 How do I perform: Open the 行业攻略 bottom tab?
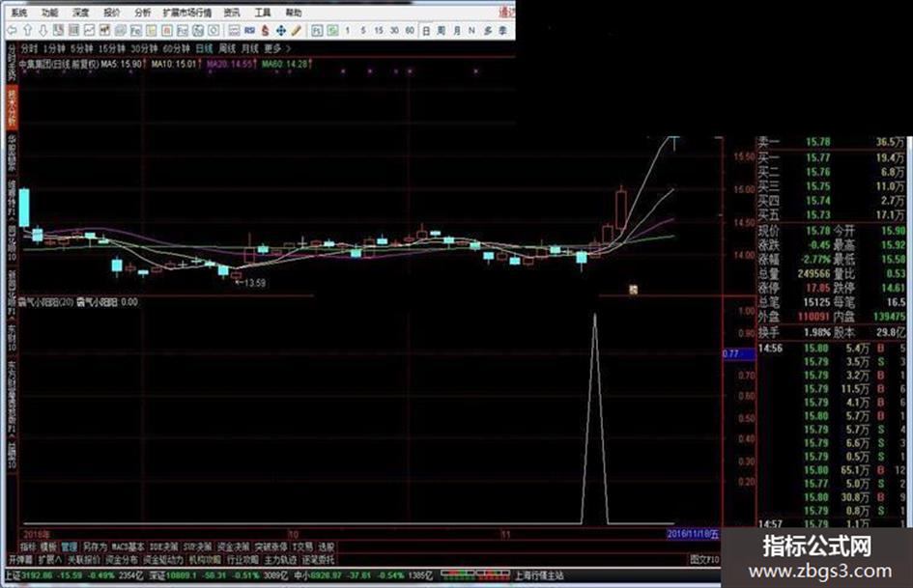[x=243, y=559]
